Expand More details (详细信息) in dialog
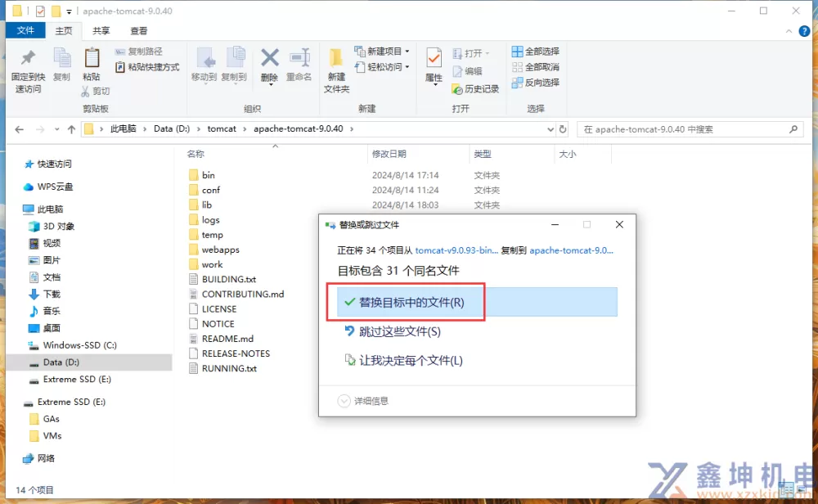This screenshot has height=504, width=818. (x=363, y=401)
